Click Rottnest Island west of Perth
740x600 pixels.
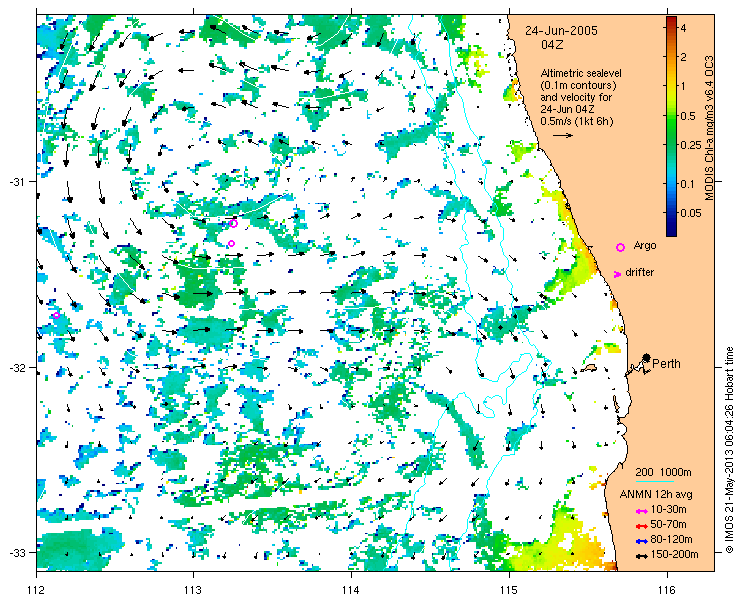tap(589, 367)
